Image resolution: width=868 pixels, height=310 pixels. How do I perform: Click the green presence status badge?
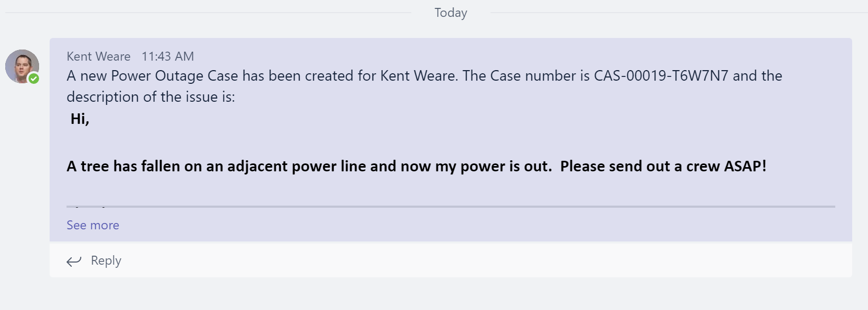34,79
